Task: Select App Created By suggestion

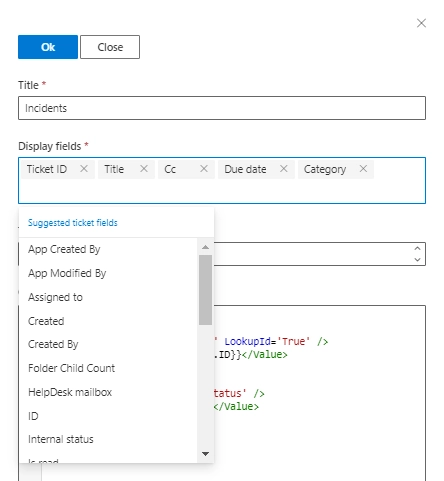Action: point(108,249)
